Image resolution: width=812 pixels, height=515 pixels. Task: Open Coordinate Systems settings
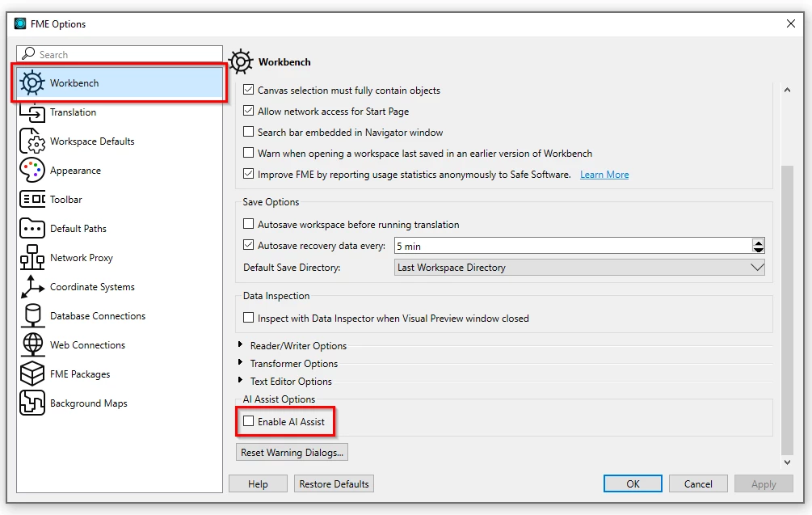(x=92, y=286)
